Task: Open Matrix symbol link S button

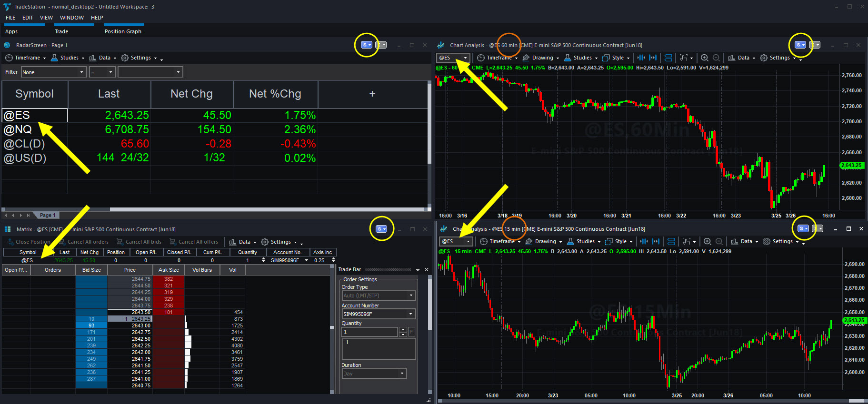Action: (x=381, y=229)
